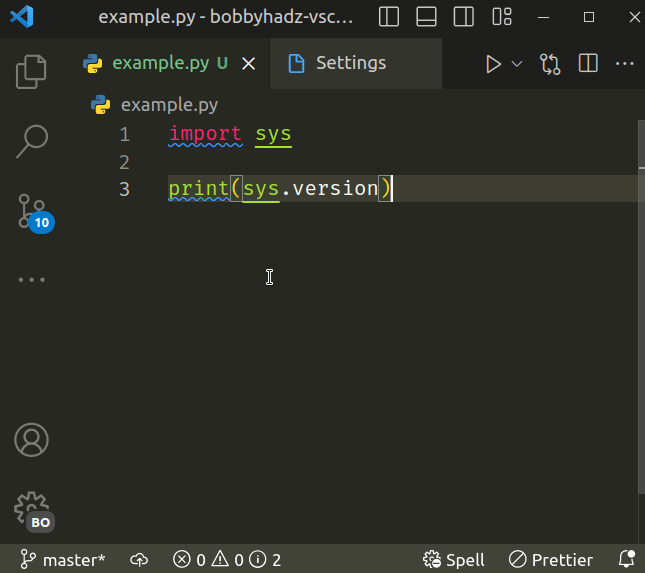This screenshot has height=573, width=645.
Task: Click sys module name on line 1
Action: click(x=273, y=134)
